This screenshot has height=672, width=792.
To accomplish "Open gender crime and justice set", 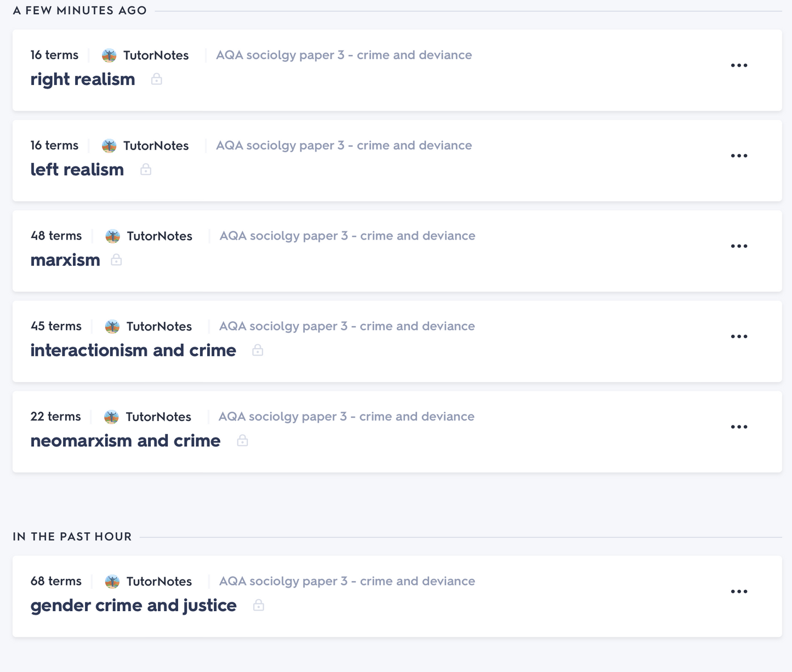I will pos(134,606).
